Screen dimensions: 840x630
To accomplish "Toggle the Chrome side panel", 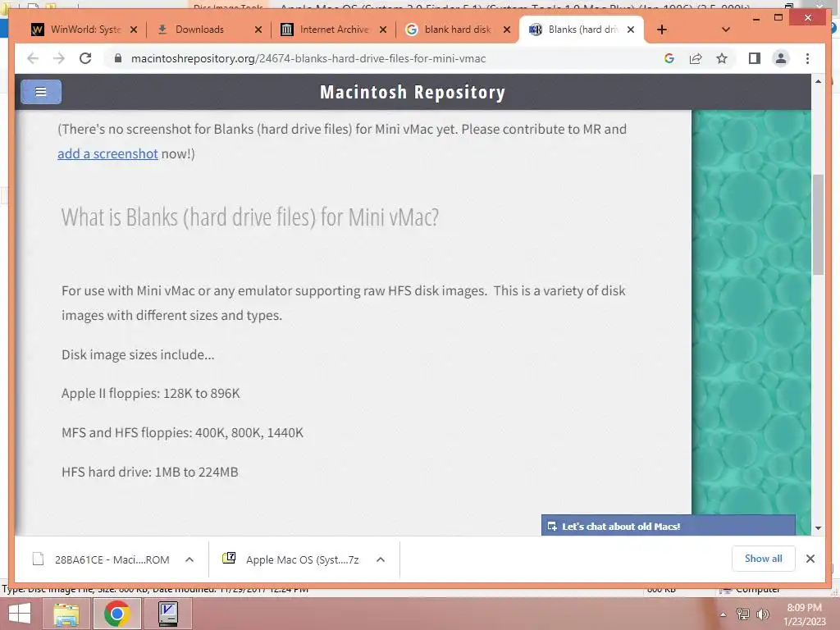I will tap(755, 58).
